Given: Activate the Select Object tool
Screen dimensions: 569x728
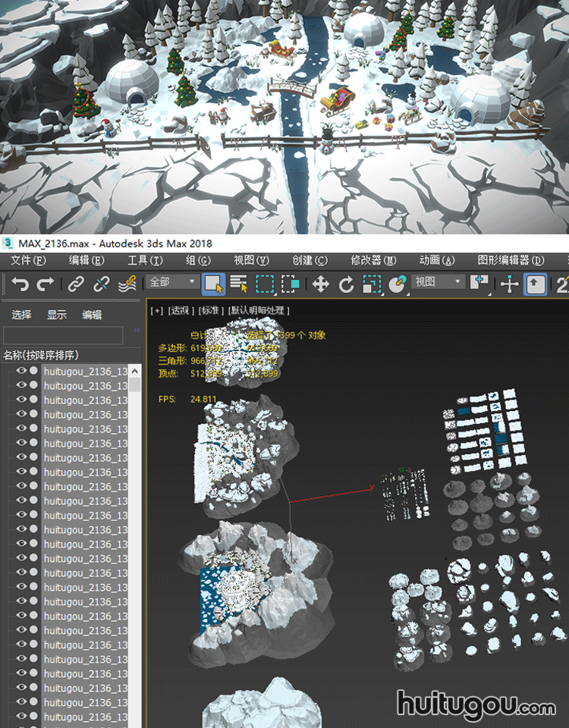Looking at the screenshot, I should 214,284.
